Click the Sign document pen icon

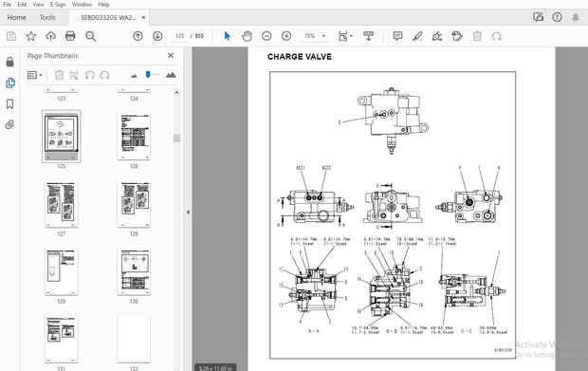437,36
